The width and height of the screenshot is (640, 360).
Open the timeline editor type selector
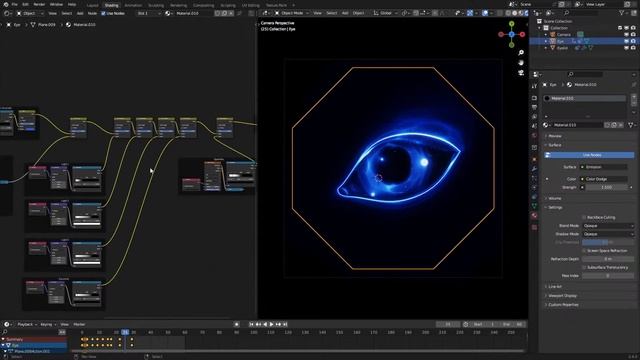click(7, 324)
